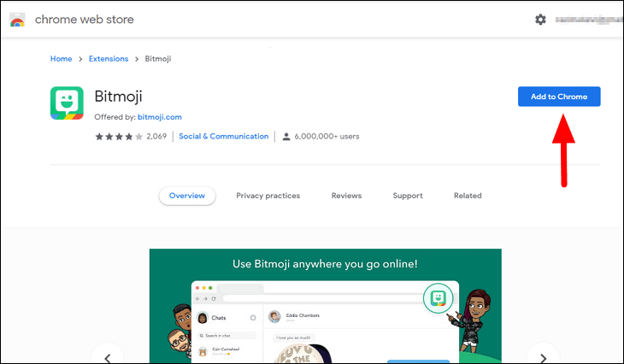Open the Home breadcrumb link
This screenshot has width=624, height=364.
[61, 59]
